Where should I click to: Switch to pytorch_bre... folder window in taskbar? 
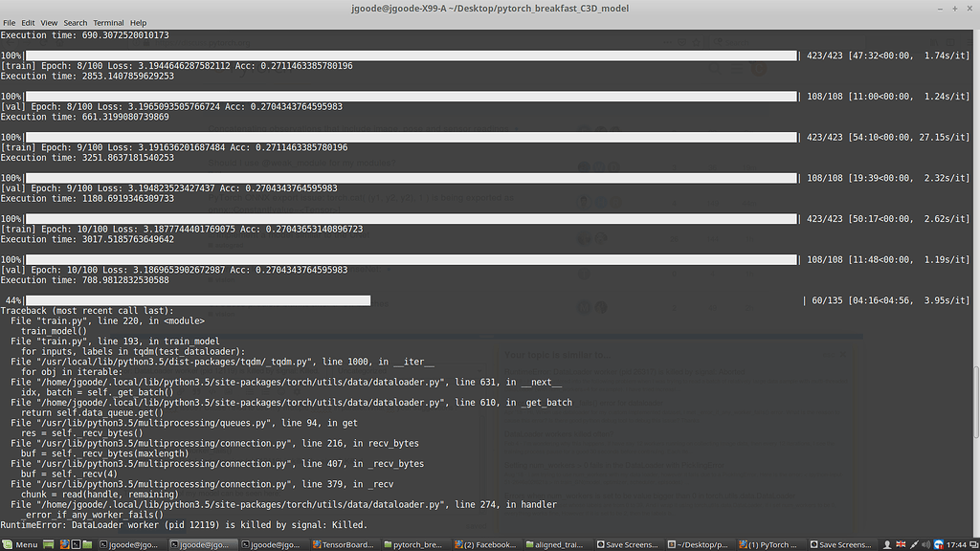tap(413, 544)
